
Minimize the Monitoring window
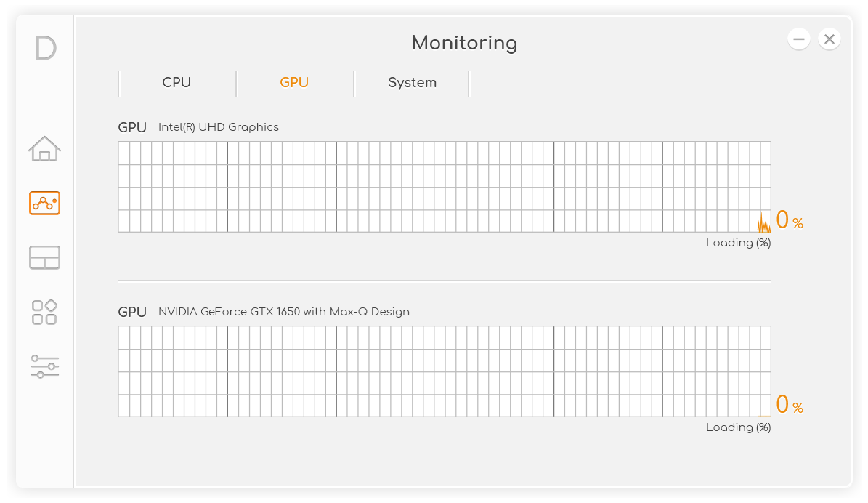click(799, 39)
